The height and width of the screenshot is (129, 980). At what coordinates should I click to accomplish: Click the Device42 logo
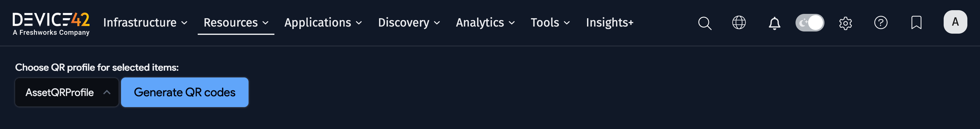pyautogui.click(x=51, y=23)
